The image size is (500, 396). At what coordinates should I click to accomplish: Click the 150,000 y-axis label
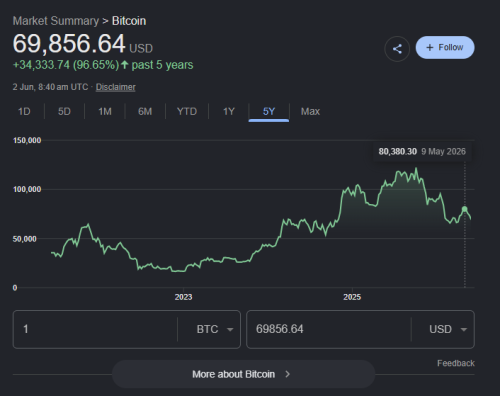coord(27,140)
